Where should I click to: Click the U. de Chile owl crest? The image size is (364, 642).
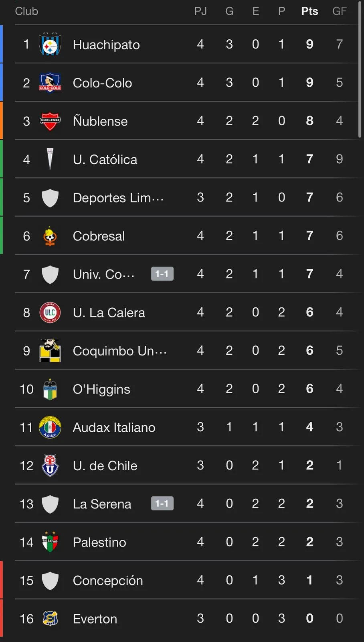50,465
